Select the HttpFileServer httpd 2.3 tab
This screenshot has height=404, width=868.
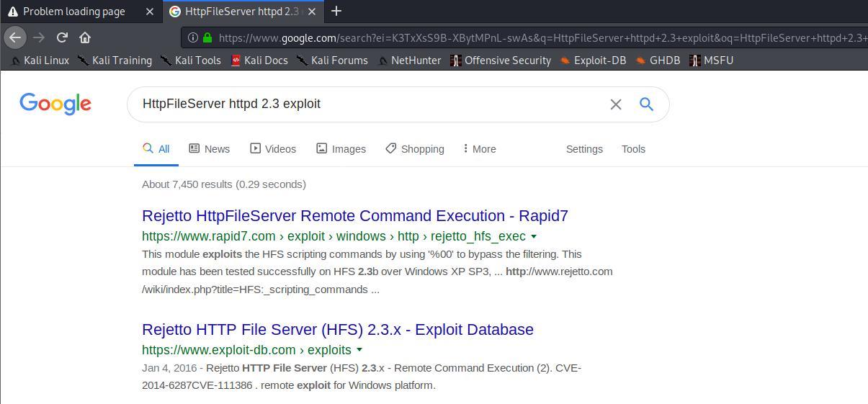pyautogui.click(x=243, y=12)
